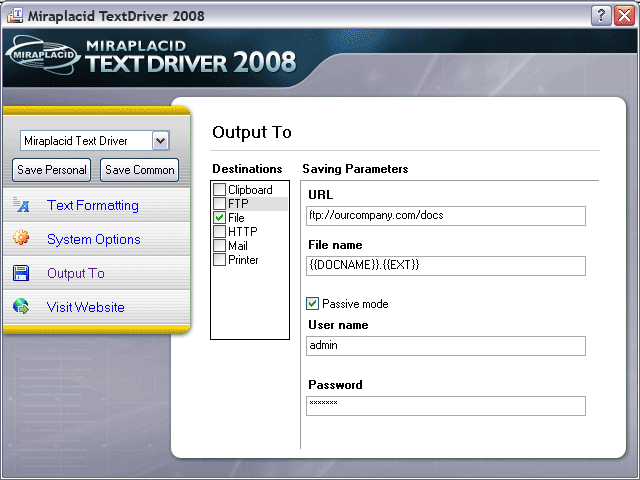Select the Output To sidebar link

click(76, 273)
